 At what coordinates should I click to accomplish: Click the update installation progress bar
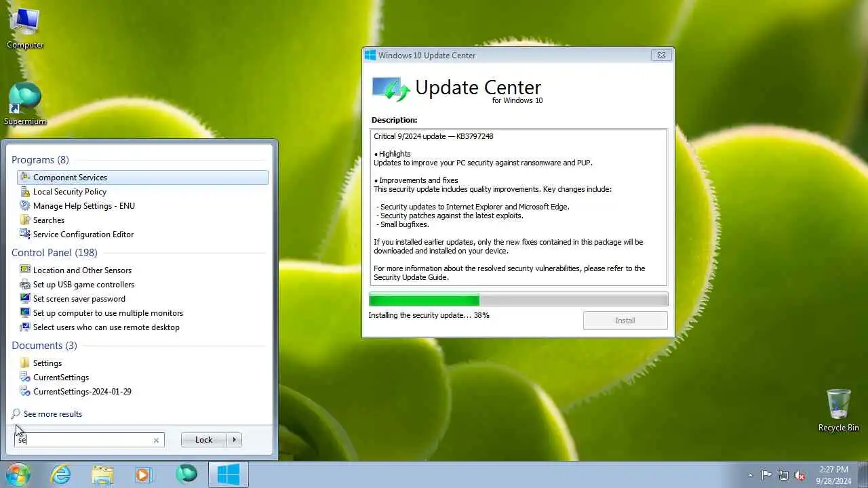[519, 300]
